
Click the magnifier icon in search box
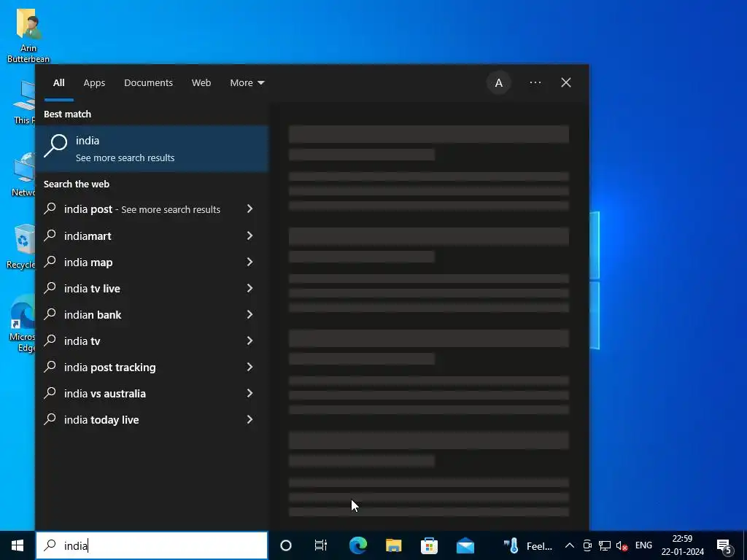coord(50,545)
